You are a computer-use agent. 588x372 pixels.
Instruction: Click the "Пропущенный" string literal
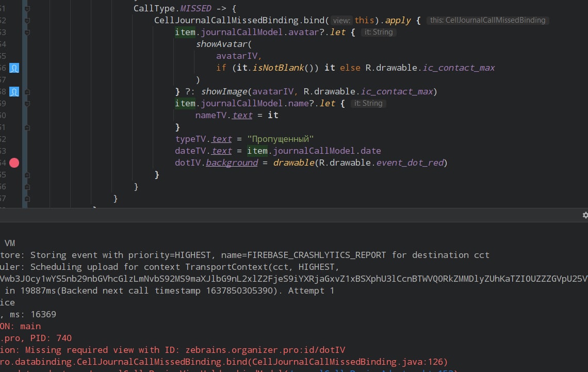click(x=280, y=139)
